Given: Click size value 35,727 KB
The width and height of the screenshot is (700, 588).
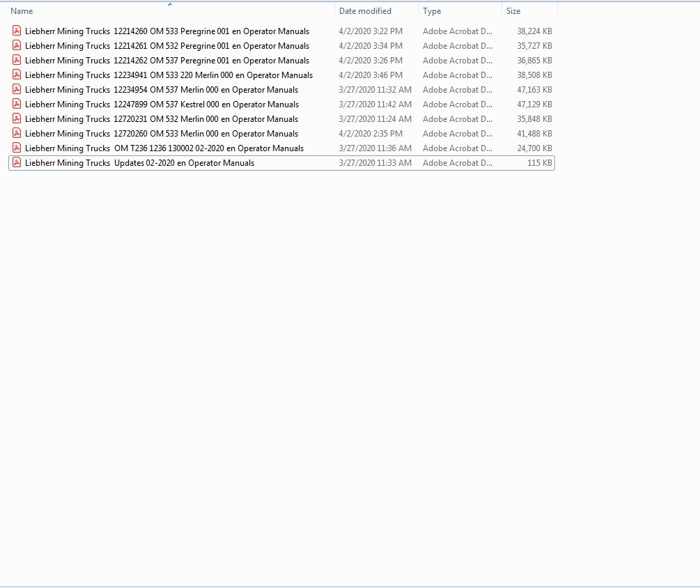Looking at the screenshot, I should (x=534, y=46).
